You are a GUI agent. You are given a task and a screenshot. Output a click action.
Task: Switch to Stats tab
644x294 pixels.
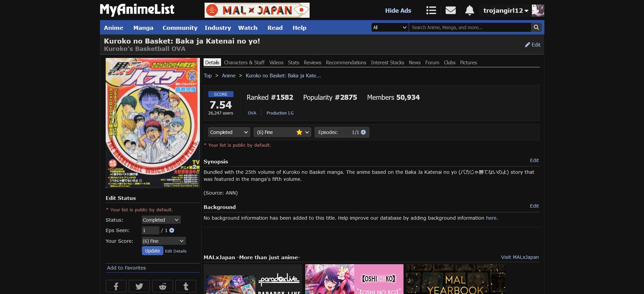click(x=293, y=63)
